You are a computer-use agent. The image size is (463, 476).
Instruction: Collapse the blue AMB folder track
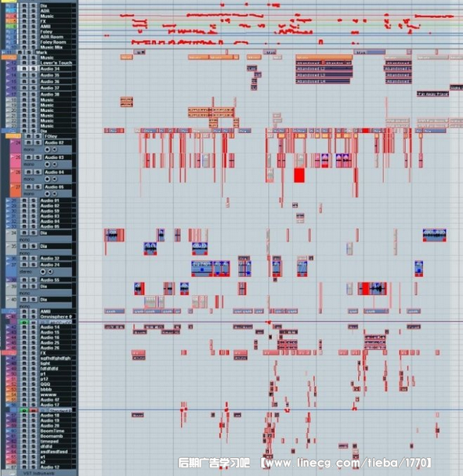(x=9, y=311)
